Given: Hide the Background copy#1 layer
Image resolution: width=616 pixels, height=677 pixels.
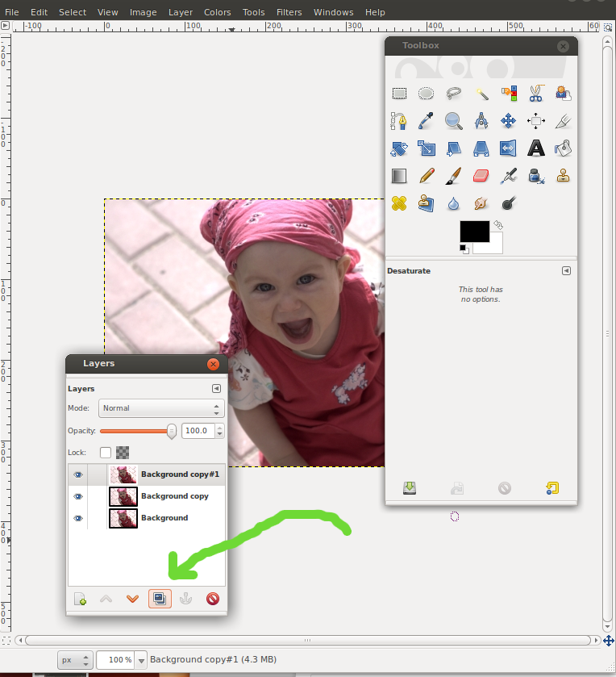Looking at the screenshot, I should coord(78,474).
